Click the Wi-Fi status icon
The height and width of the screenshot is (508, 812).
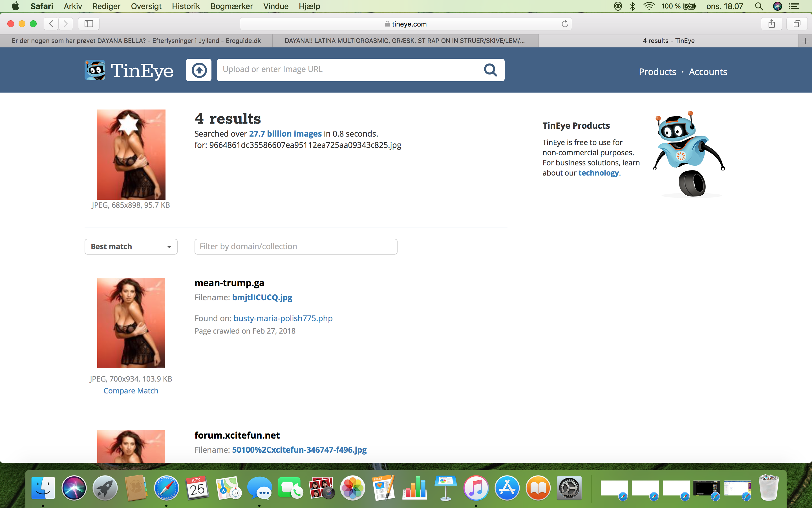pyautogui.click(x=649, y=6)
